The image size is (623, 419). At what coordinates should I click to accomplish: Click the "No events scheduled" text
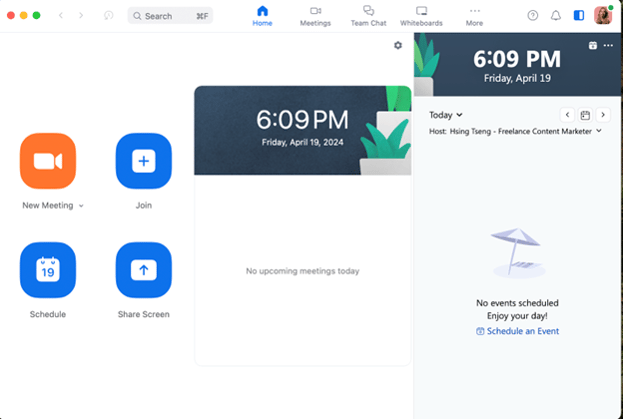[x=517, y=303]
